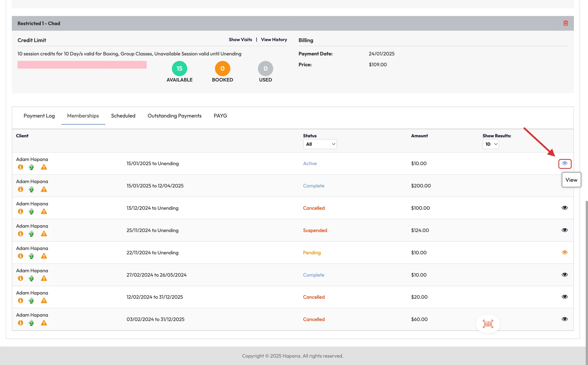
Task: Click the red trash icon for Restricted 1 - Chad
Action: 566,23
